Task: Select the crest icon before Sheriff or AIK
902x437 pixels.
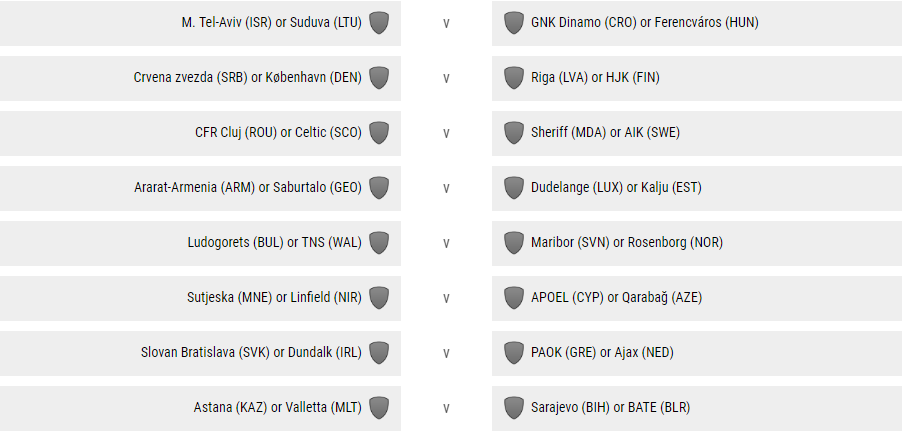Action: tap(514, 133)
